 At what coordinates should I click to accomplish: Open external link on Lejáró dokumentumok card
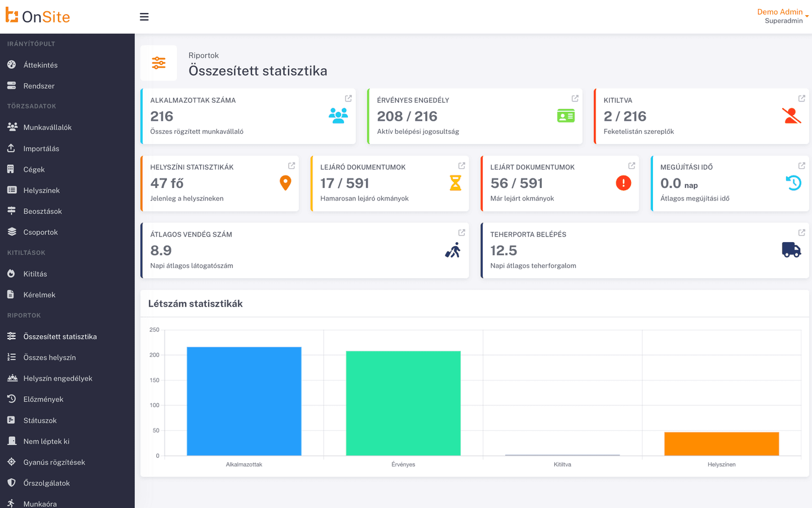pyautogui.click(x=462, y=165)
